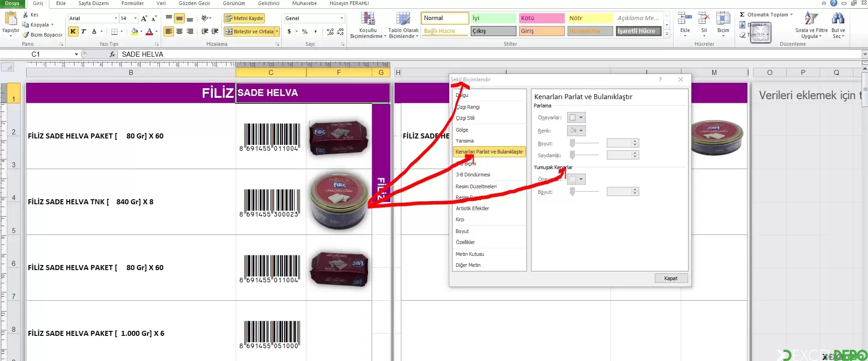Switch to the Formüller tab

pyautogui.click(x=132, y=3)
